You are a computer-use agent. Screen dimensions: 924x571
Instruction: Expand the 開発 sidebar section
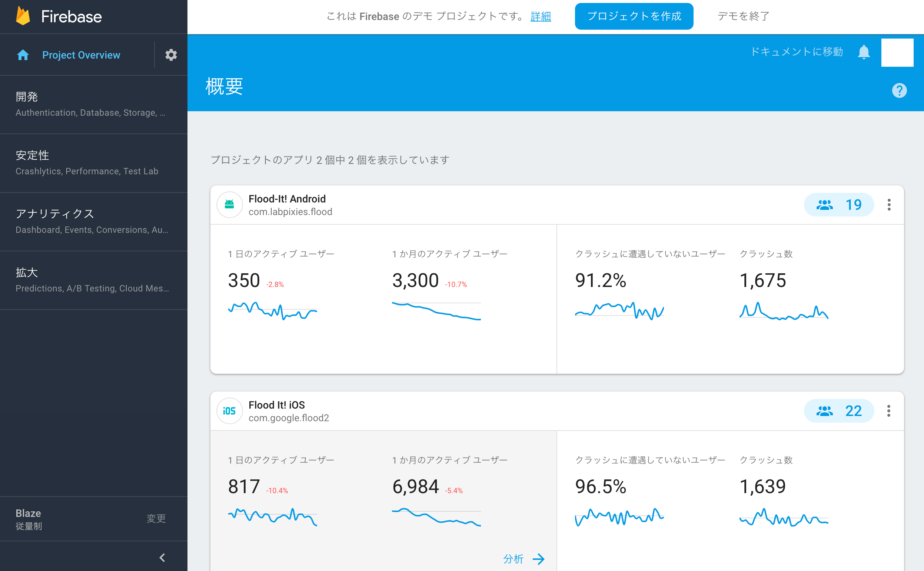(94, 105)
